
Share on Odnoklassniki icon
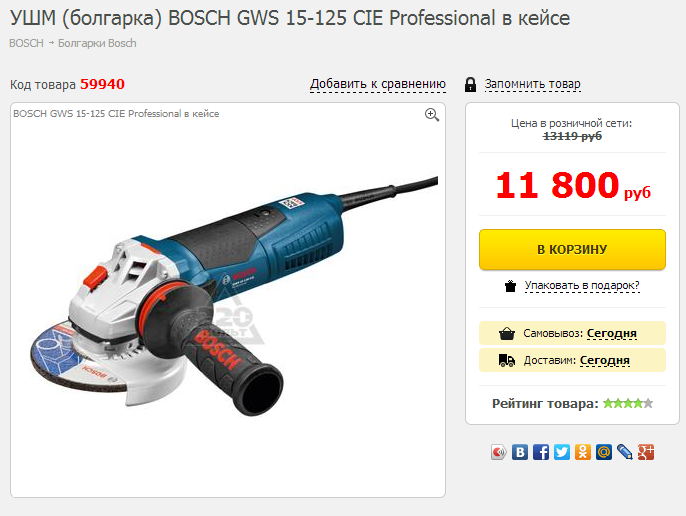pyautogui.click(x=583, y=452)
